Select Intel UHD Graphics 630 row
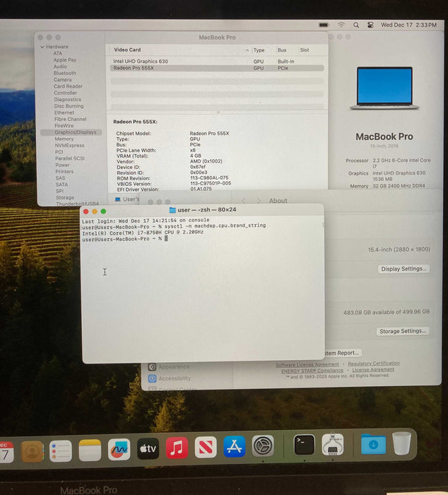This screenshot has width=448, height=495. (x=217, y=62)
